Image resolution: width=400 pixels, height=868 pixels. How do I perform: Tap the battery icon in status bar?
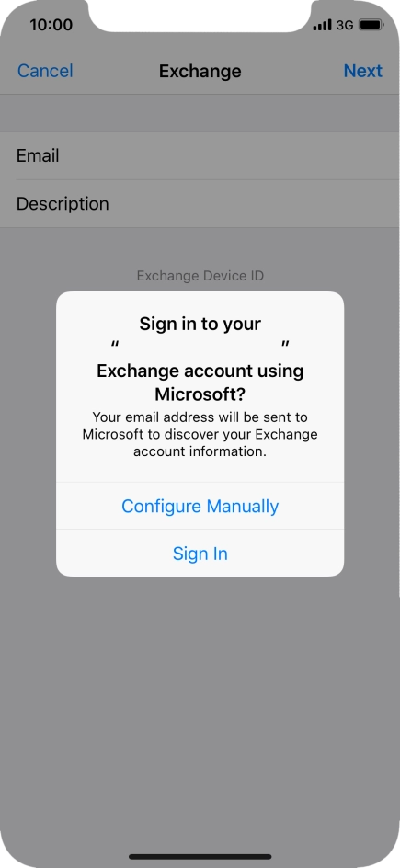click(371, 25)
